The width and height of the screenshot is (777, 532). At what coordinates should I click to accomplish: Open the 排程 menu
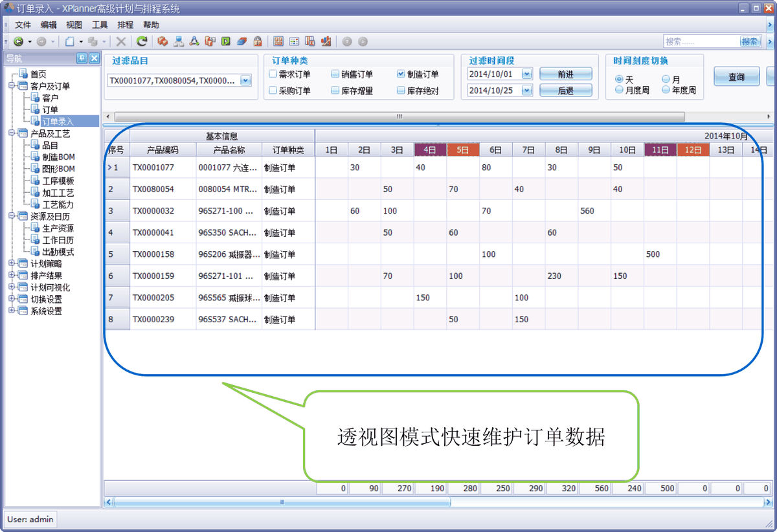[x=126, y=25]
